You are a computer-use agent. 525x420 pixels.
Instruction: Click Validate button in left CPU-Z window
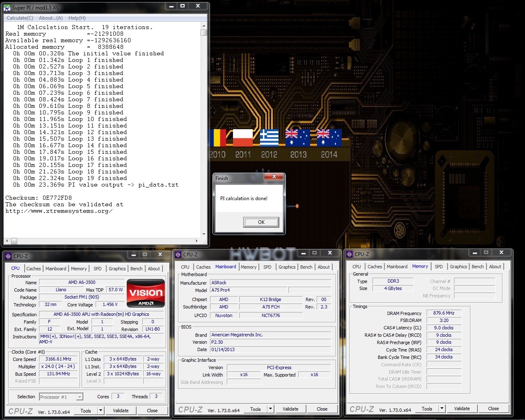121,411
